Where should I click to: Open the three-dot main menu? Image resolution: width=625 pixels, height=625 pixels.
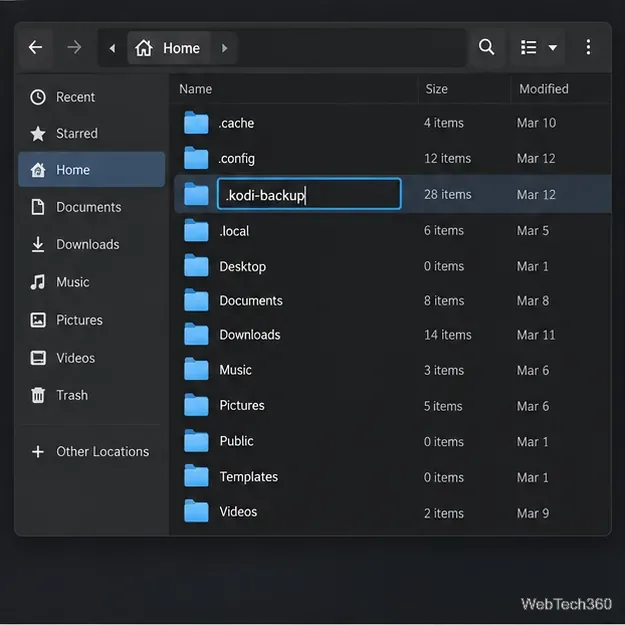coord(588,47)
